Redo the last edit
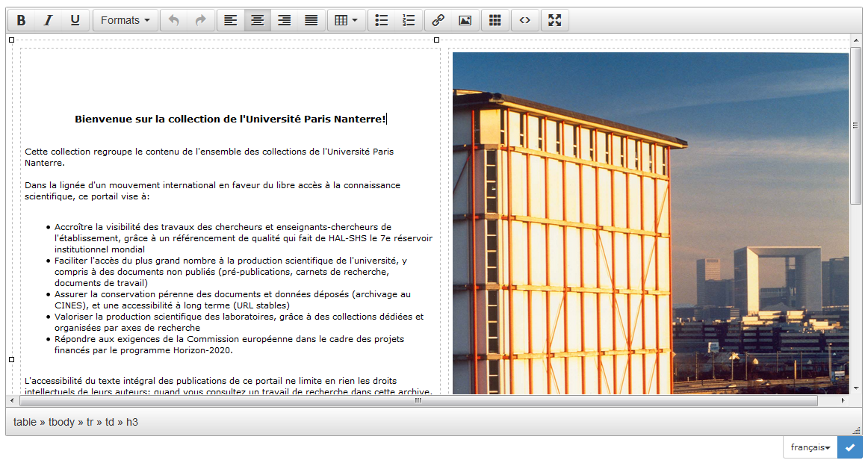 [x=201, y=20]
